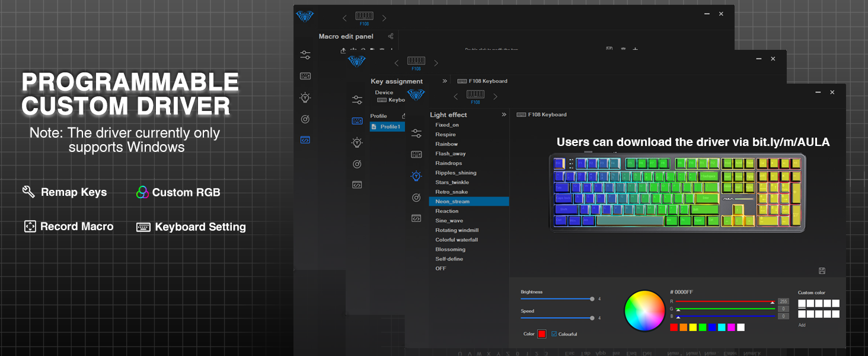Collapse the Key assignment panel chevron
Image resolution: width=868 pixels, height=356 pixels.
pyautogui.click(x=444, y=81)
